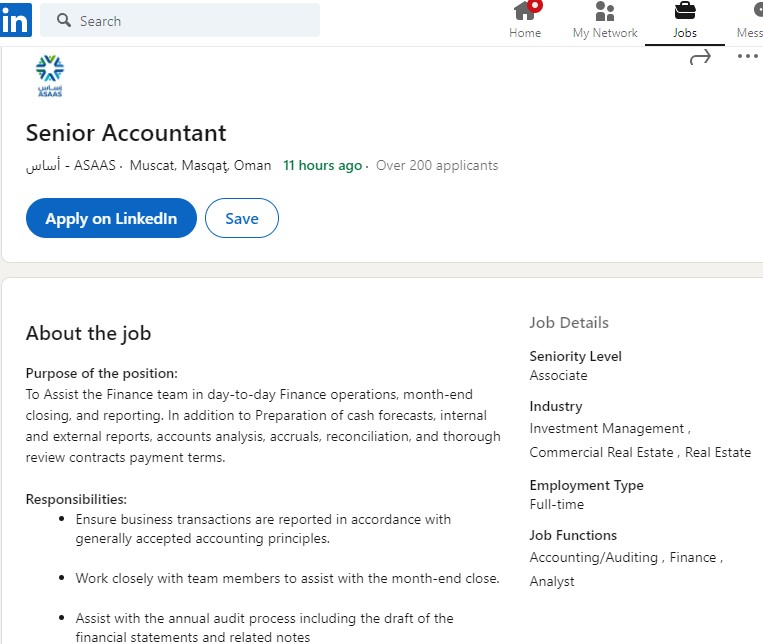
Task: Open the أساس - ASAAS company link
Action: coord(71,166)
